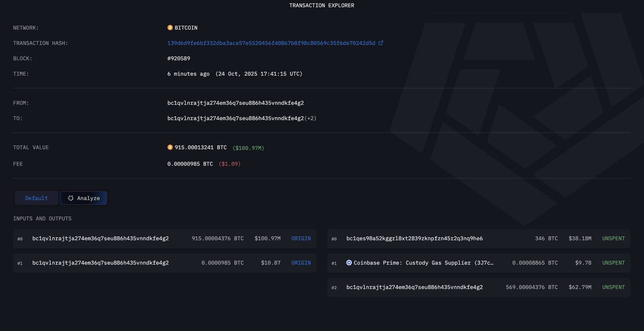
Task: Click the Analyze button's icon
Action: pyautogui.click(x=71, y=198)
